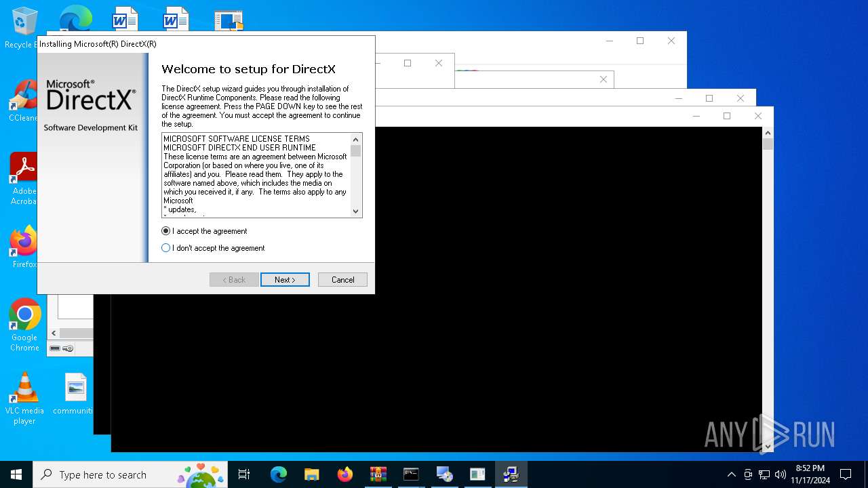Open Firefox from the taskbar
This screenshot has height=488, width=868.
tap(345, 474)
